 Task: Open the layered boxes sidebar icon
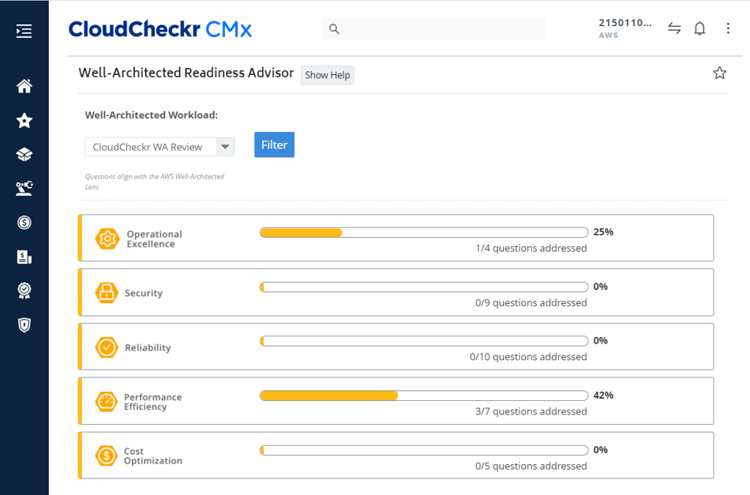24,154
